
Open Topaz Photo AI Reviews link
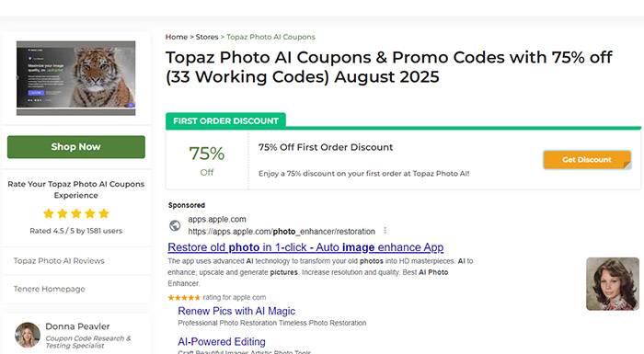(59, 261)
